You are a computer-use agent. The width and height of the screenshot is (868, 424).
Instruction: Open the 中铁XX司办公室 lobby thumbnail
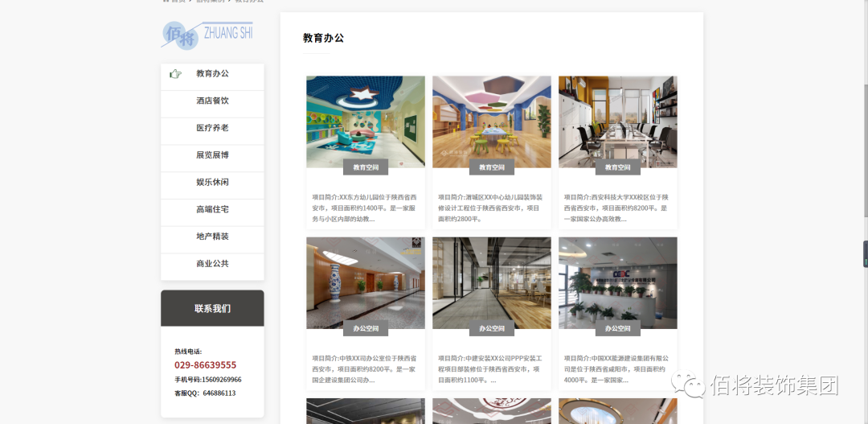click(x=366, y=283)
